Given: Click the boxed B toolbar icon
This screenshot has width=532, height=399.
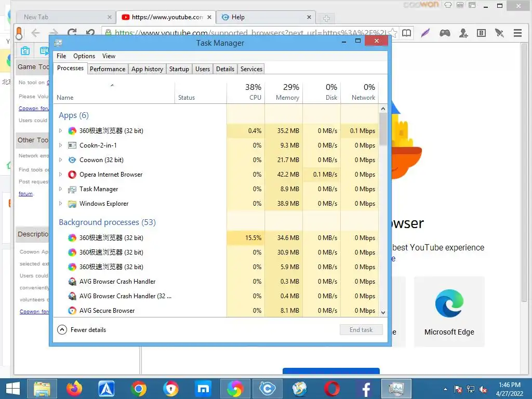Looking at the screenshot, I should [482, 33].
